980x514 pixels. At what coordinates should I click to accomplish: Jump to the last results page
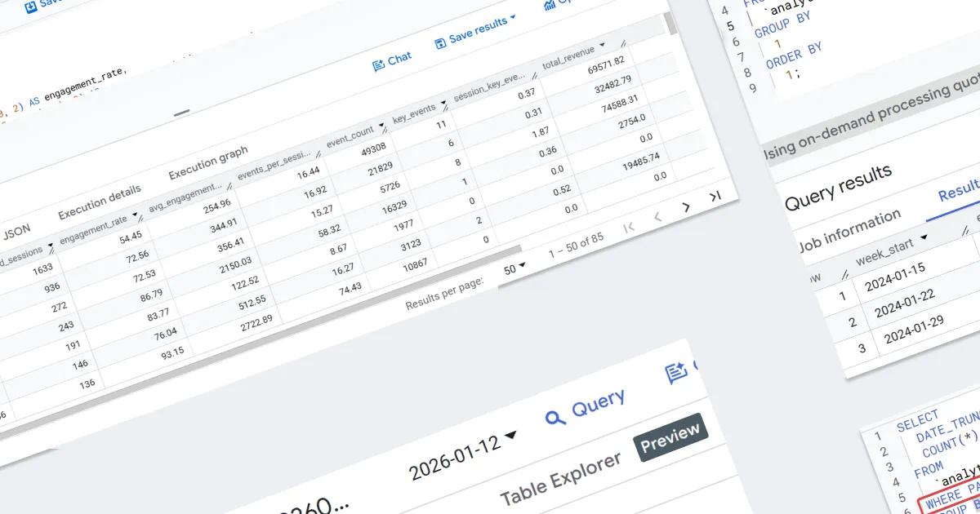tap(715, 196)
